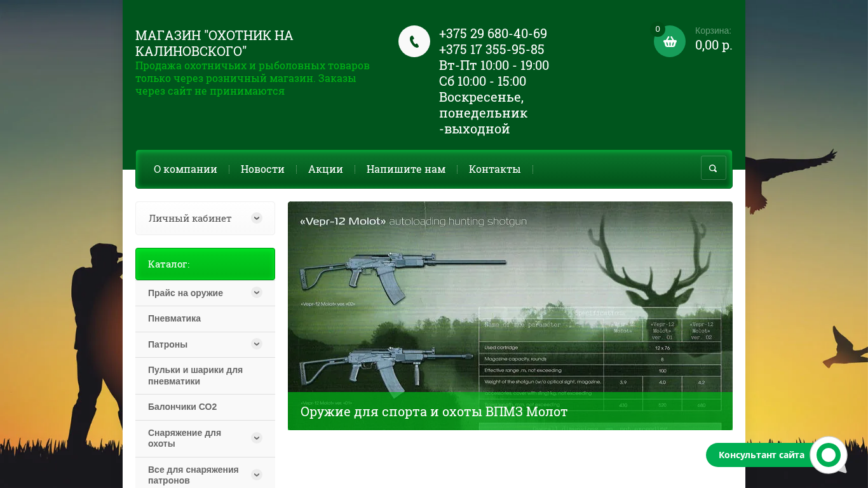This screenshot has width=868, height=488.
Task: Open the site consultant chat icon
Action: click(x=828, y=455)
